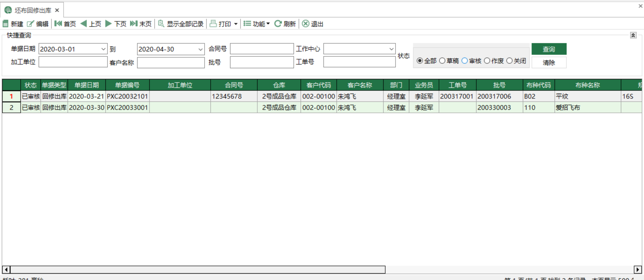Image resolution: width=644 pixels, height=280 pixels.
Task: Select row number 1 in table
Action: [x=11, y=96]
